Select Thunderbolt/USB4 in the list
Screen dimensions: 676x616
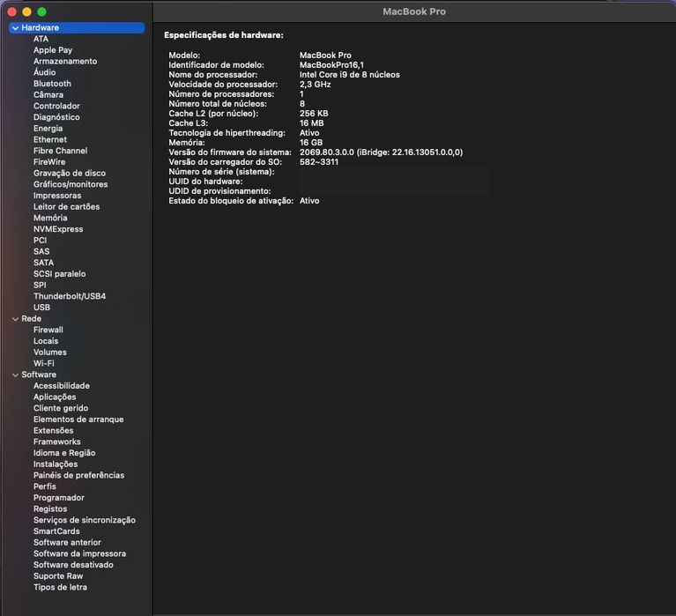[x=70, y=297]
